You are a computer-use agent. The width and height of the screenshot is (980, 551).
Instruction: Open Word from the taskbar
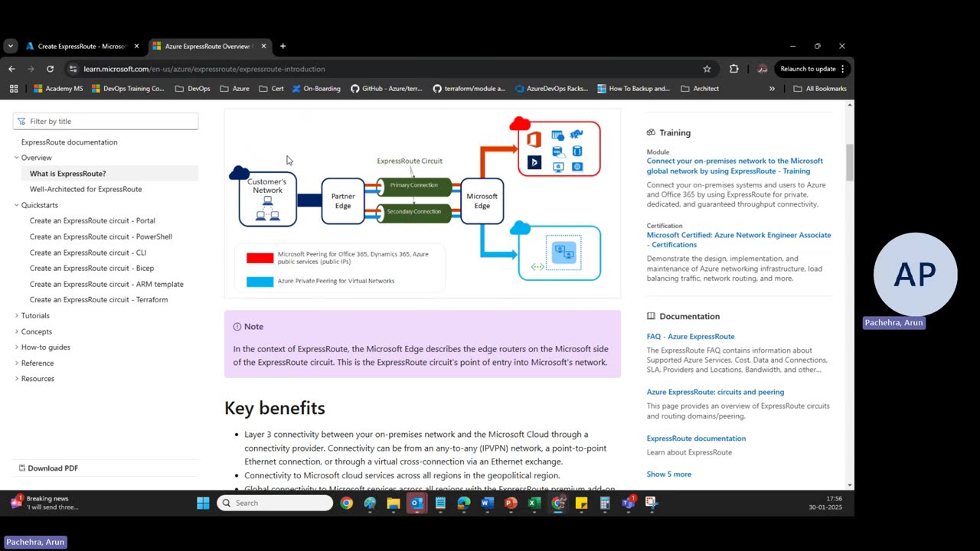click(x=487, y=503)
